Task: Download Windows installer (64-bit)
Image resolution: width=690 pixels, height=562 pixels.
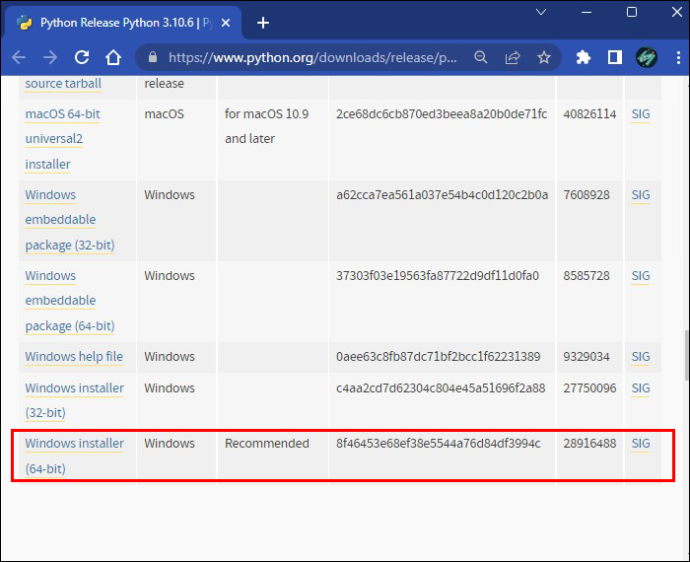Action: click(x=74, y=455)
